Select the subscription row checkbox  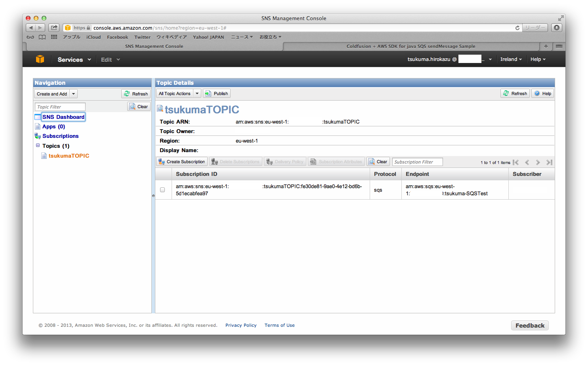pos(162,190)
